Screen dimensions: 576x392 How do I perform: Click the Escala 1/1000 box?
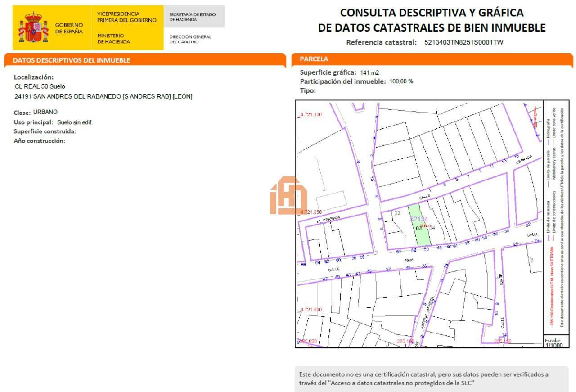pos(557,342)
